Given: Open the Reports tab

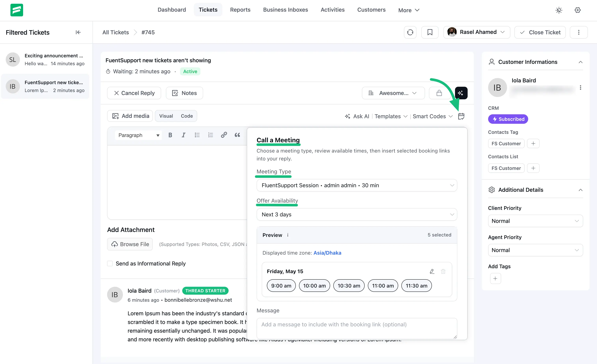Looking at the screenshot, I should pyautogui.click(x=240, y=10).
